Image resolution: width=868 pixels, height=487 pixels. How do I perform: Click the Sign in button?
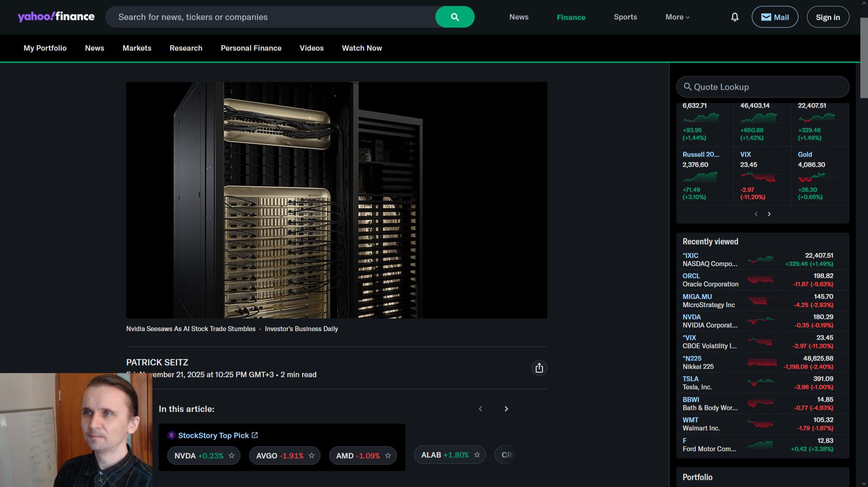click(827, 17)
